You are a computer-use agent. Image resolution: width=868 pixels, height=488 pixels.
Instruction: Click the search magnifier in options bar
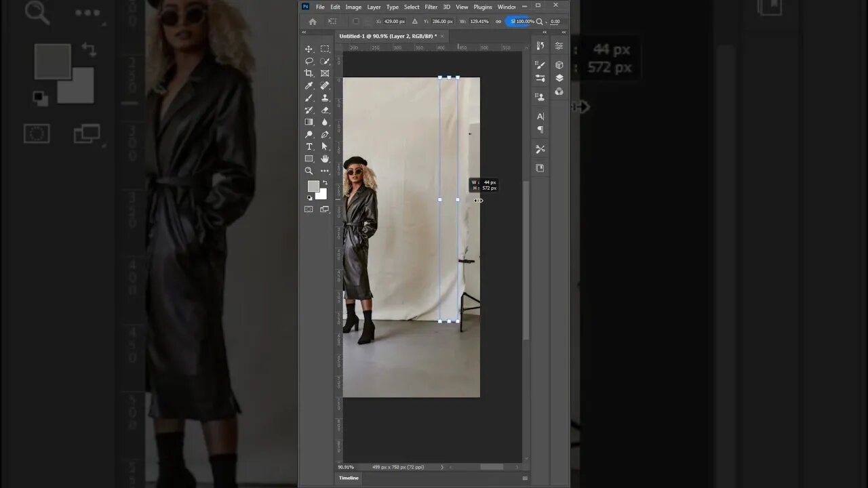(539, 22)
